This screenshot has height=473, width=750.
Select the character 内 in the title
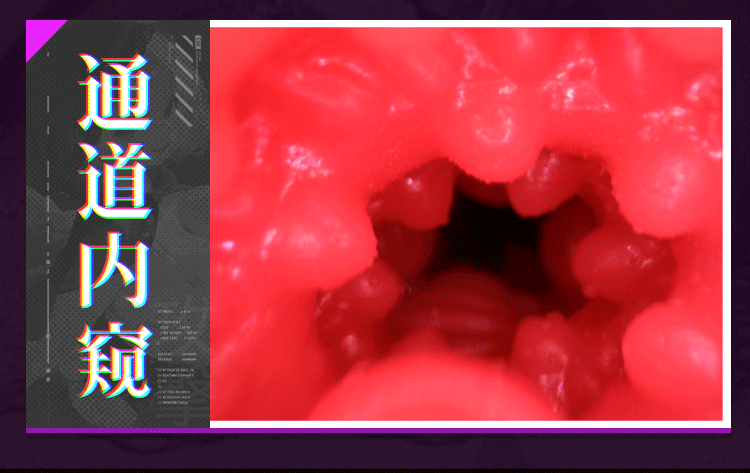coord(115,270)
